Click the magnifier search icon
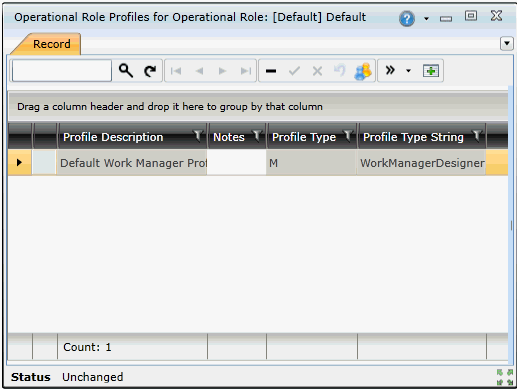Screen dimensions: 517x389 [x=126, y=71]
